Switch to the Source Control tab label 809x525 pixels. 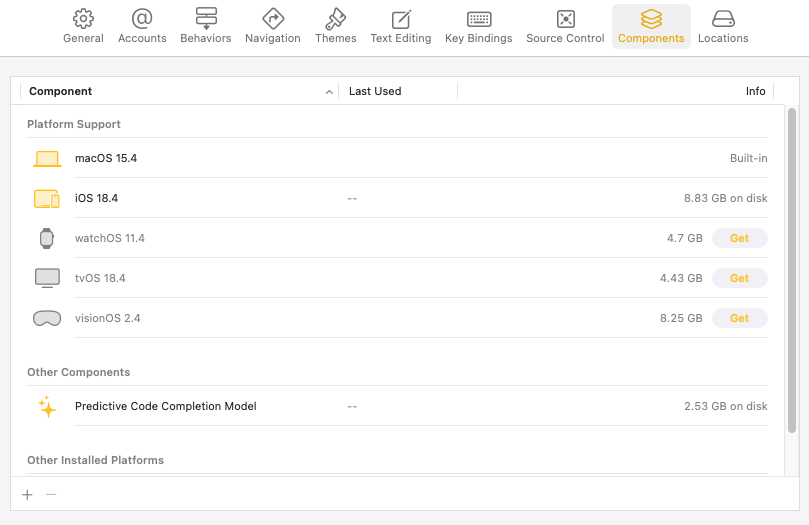565,38
